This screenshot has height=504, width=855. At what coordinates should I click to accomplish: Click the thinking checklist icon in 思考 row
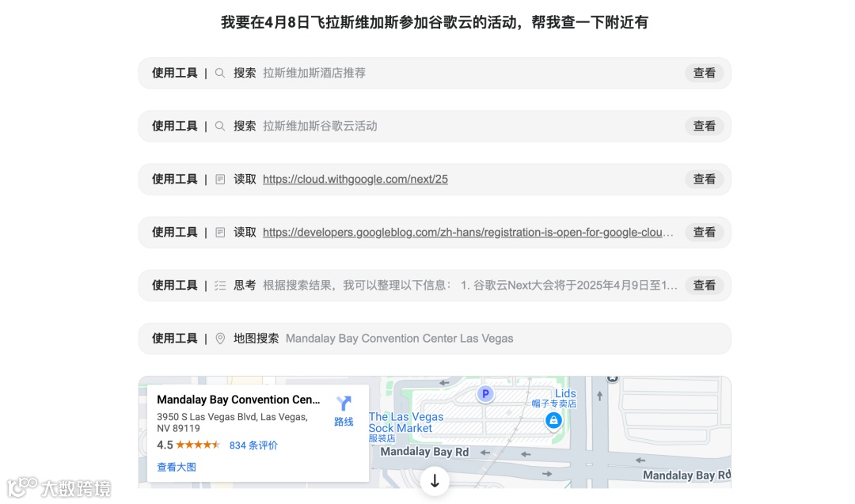[x=220, y=286]
